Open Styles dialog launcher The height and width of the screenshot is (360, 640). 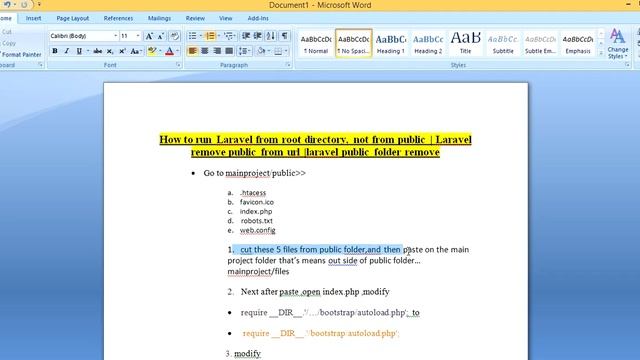pos(627,65)
